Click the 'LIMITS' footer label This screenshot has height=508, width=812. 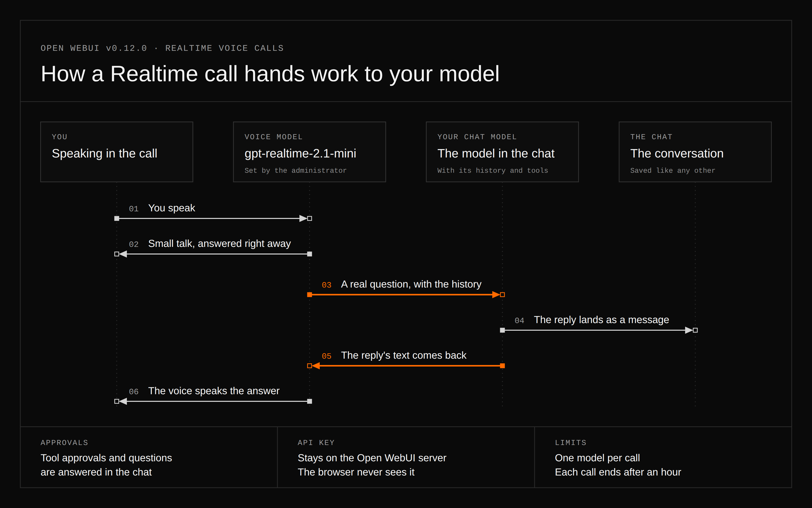[570, 442]
